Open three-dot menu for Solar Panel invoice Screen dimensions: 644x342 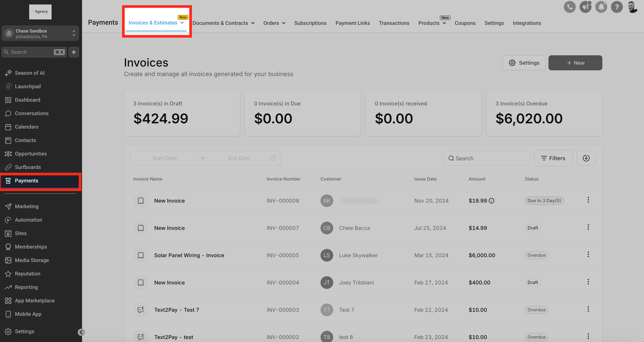588,255
